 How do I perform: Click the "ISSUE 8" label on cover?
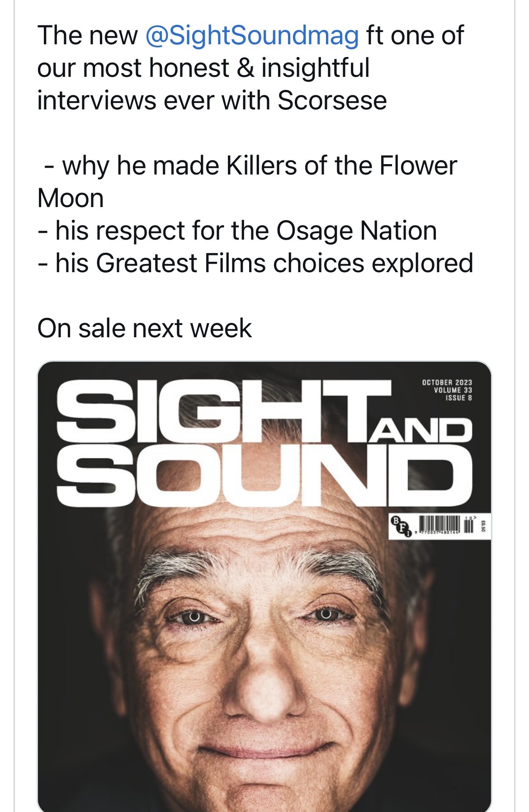(458, 398)
